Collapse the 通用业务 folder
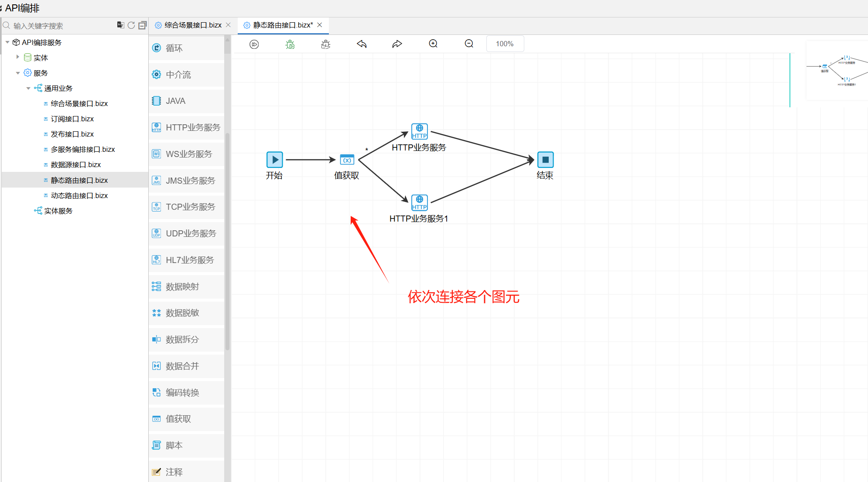 point(28,88)
